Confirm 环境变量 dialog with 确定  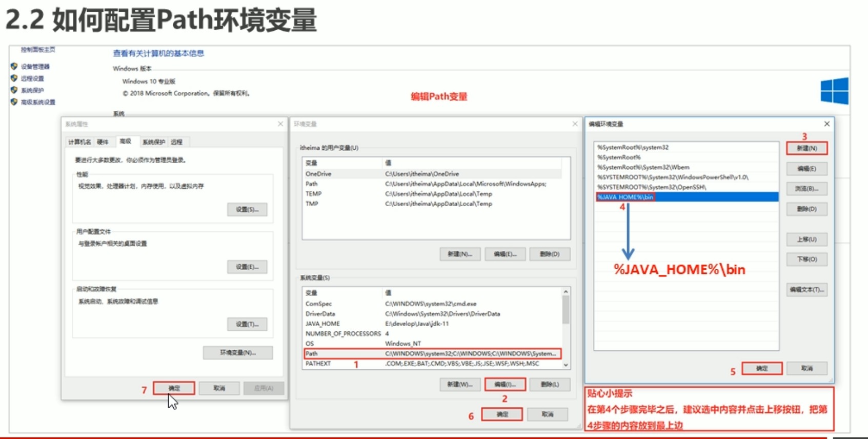pos(502,414)
